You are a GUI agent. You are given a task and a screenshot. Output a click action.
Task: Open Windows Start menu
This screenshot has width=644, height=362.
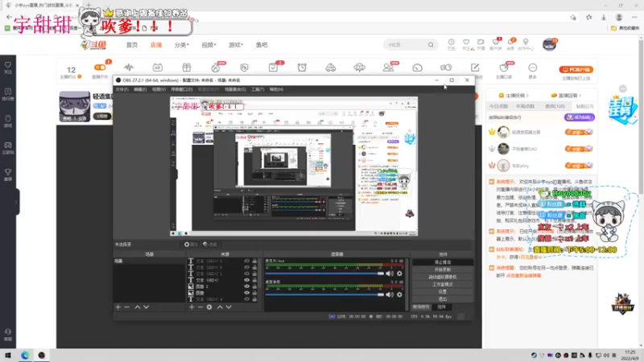[8, 356]
